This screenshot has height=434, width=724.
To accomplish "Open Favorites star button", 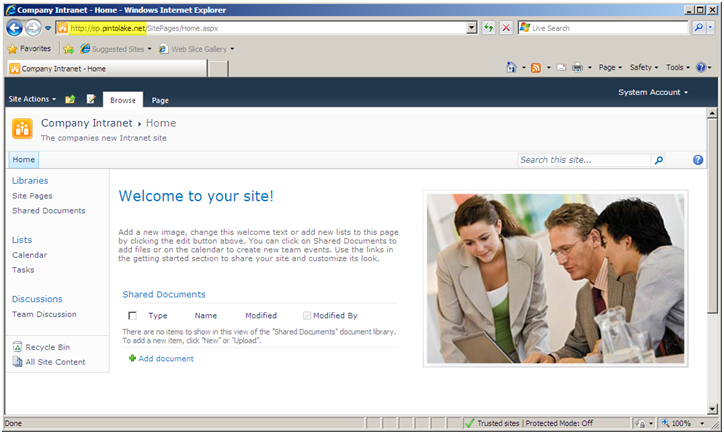I will click(x=30, y=48).
